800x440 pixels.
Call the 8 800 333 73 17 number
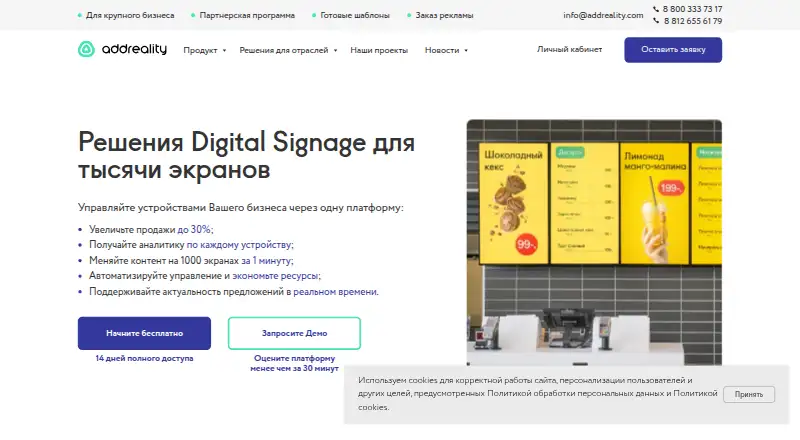(692, 9)
